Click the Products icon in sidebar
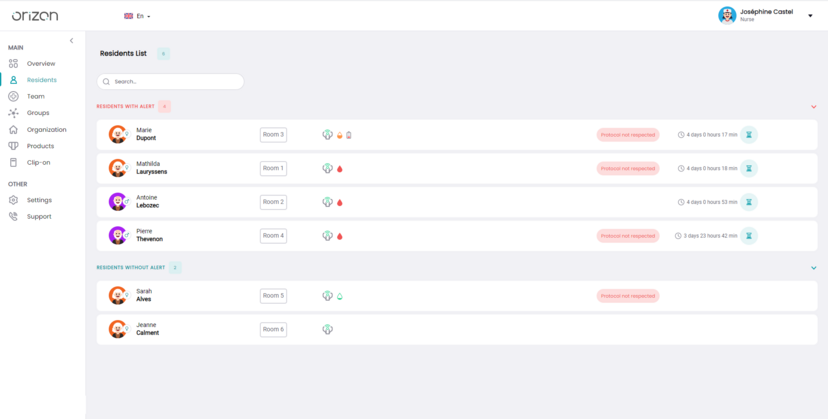This screenshot has height=419, width=828. pos(13,146)
